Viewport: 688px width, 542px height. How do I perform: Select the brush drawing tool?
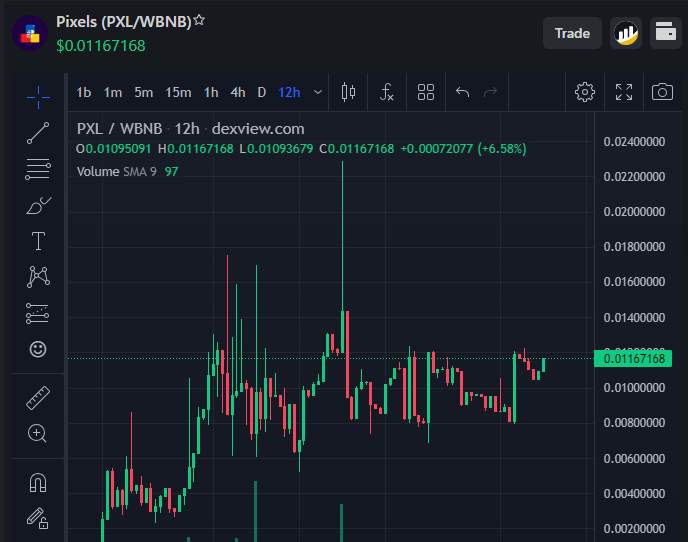point(38,205)
